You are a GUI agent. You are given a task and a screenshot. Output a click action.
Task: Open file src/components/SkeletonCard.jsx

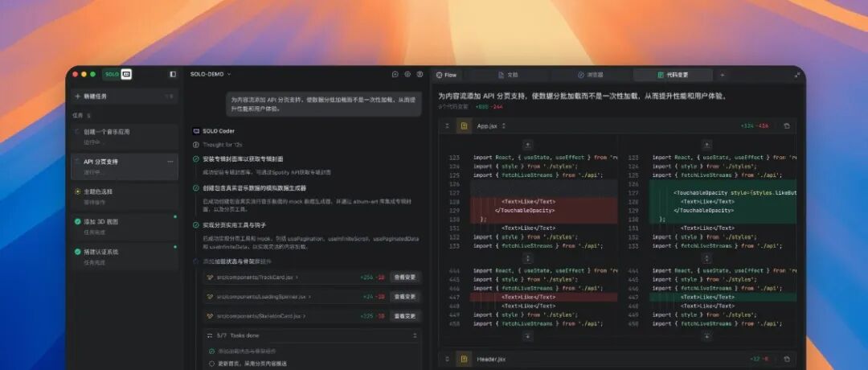tap(260, 316)
